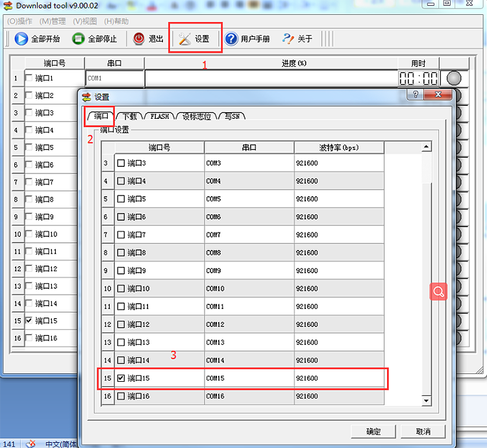The height and width of the screenshot is (448, 487).
Task: Open the User Manual (用户手册) help icon
Action: coord(232,39)
